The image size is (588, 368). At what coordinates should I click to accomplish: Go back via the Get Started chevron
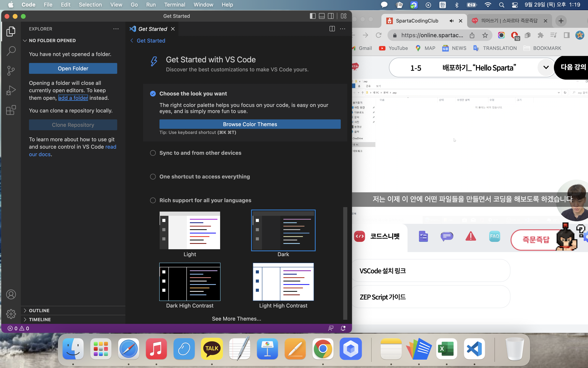(132, 41)
